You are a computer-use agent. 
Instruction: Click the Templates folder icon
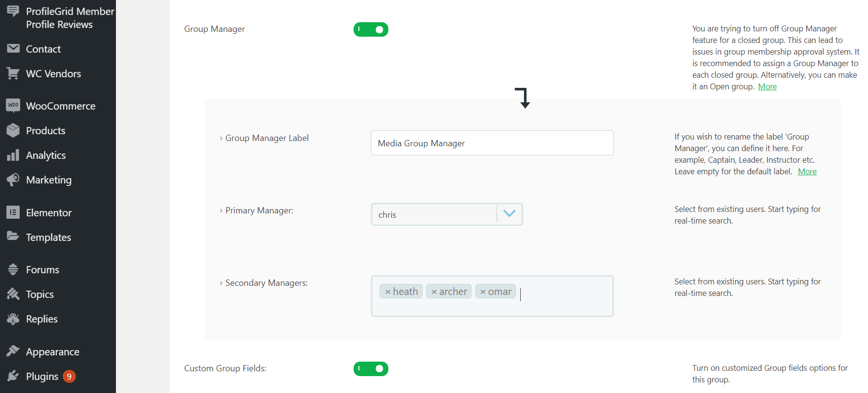point(13,237)
